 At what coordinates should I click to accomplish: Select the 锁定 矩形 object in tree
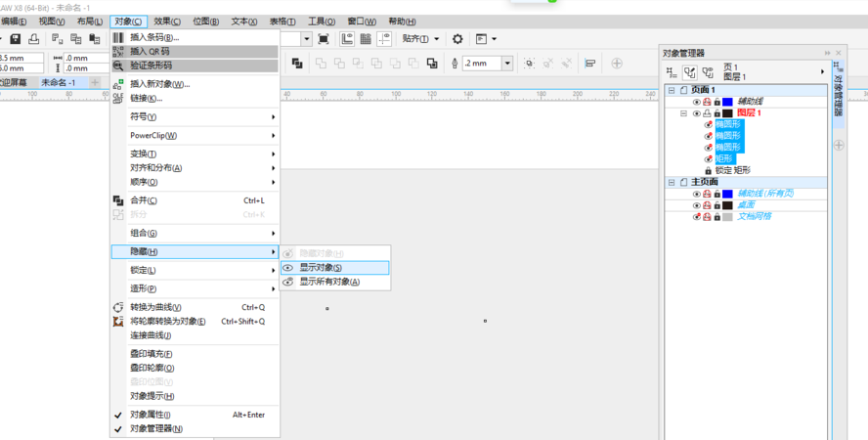[732, 170]
